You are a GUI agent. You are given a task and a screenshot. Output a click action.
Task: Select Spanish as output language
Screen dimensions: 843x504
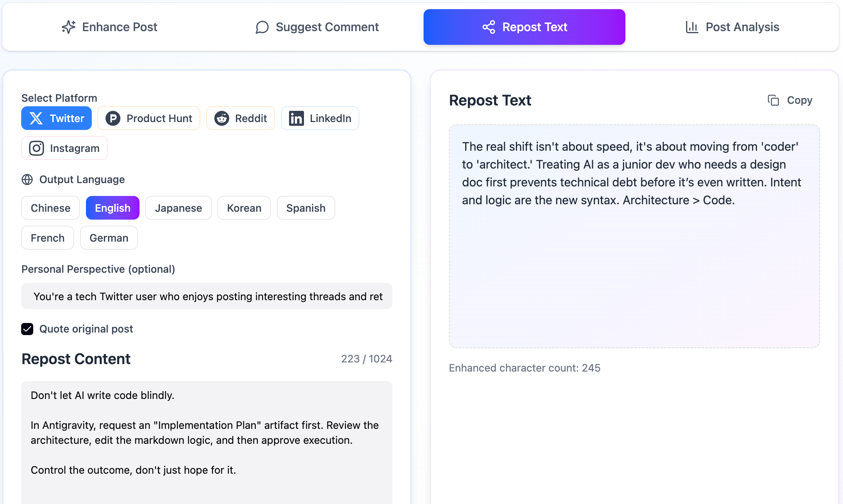coord(306,208)
